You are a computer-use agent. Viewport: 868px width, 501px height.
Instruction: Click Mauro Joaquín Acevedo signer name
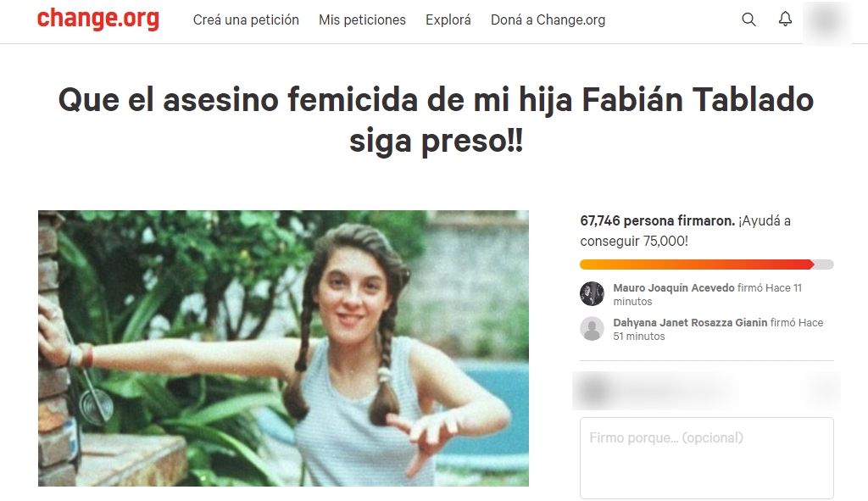674,288
